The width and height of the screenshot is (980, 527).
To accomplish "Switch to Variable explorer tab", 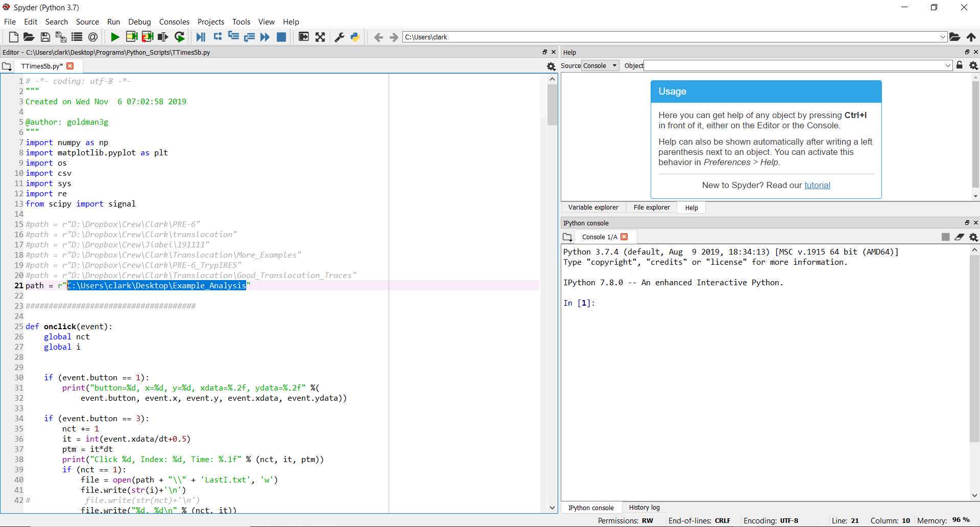I will tap(593, 208).
